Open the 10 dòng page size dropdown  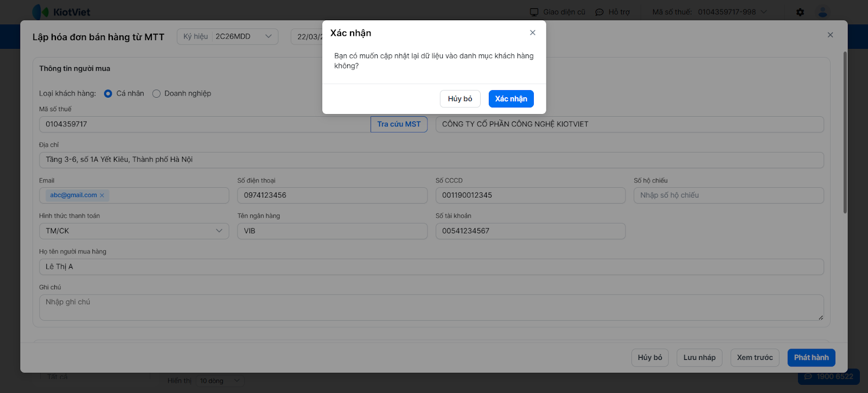(219, 381)
